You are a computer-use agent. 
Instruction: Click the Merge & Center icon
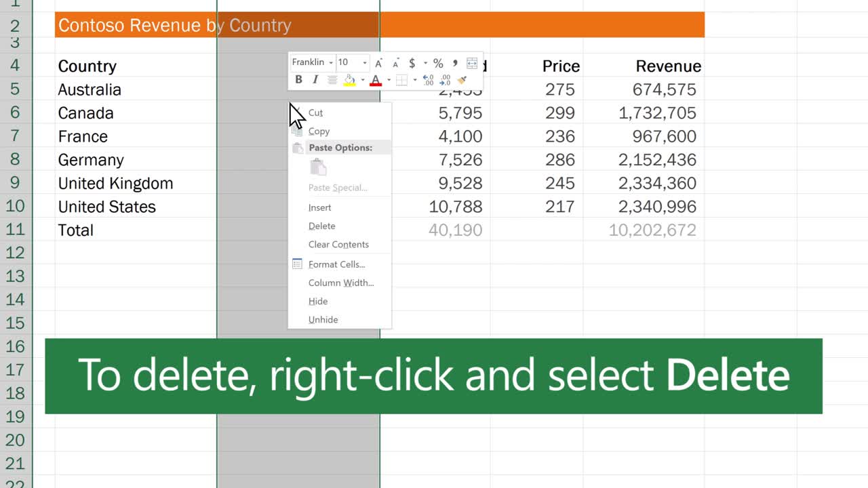point(472,63)
